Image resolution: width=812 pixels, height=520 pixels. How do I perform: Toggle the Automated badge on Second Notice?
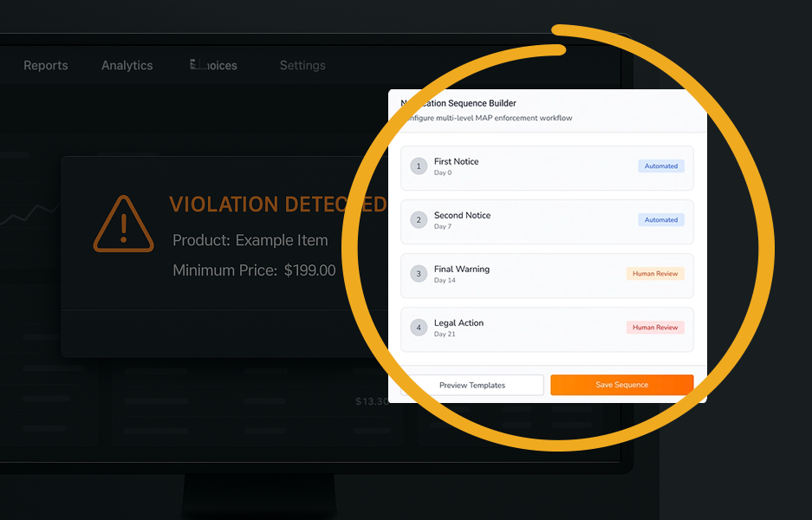coord(660,219)
